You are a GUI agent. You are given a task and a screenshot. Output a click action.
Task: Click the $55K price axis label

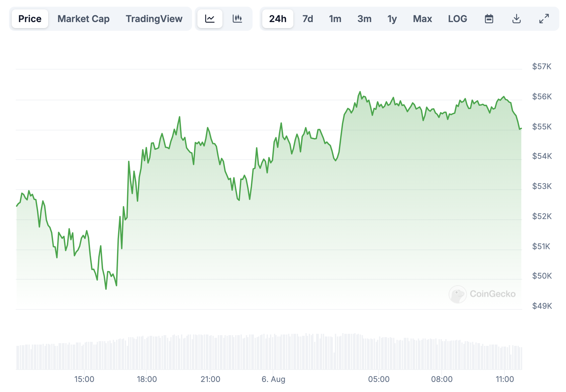542,127
